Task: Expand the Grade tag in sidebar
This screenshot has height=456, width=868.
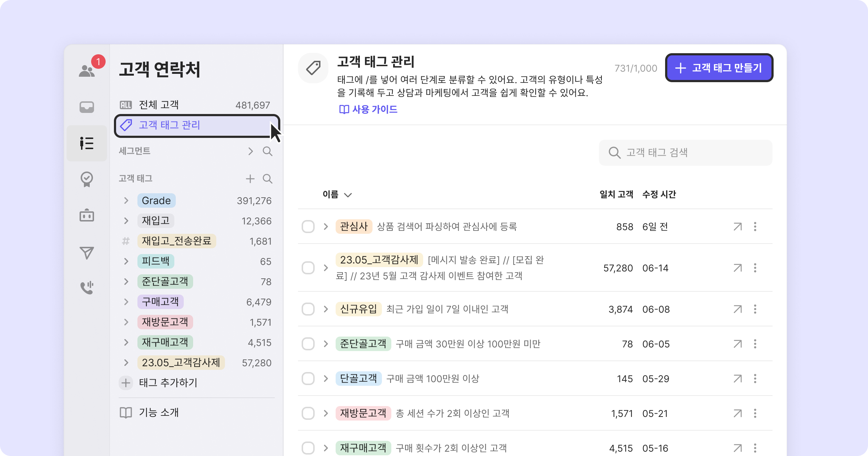Action: pyautogui.click(x=126, y=200)
